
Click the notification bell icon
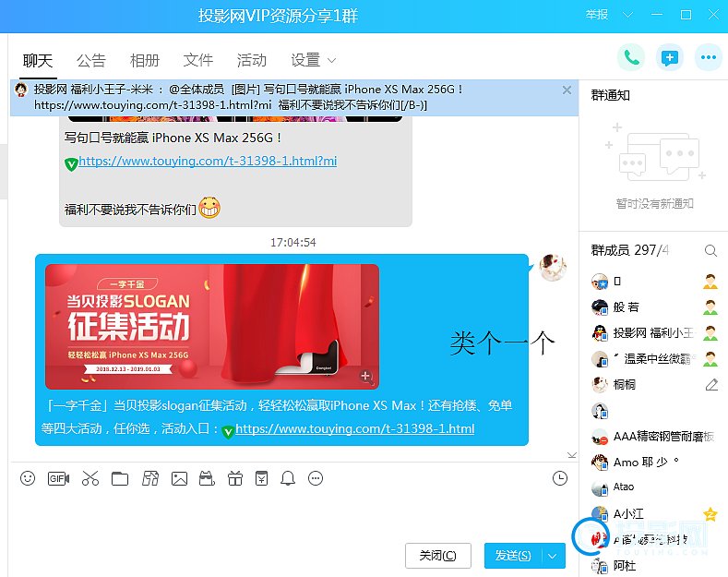[x=288, y=478]
